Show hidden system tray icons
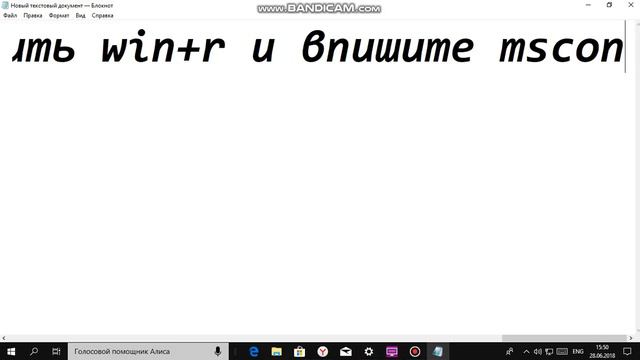Image resolution: width=640 pixels, height=360 pixels. click(x=527, y=351)
